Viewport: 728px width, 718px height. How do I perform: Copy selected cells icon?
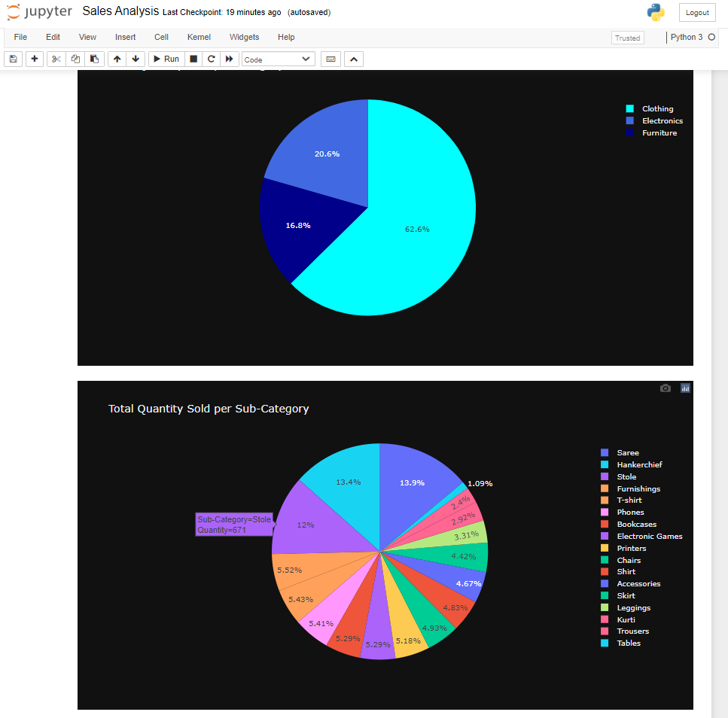[75, 59]
